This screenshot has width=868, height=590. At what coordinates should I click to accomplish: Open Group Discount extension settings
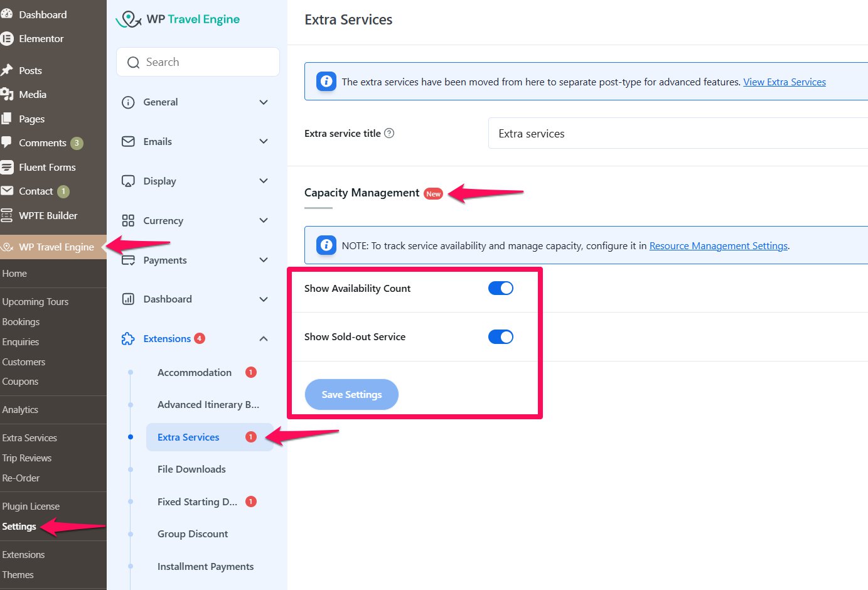coord(193,534)
